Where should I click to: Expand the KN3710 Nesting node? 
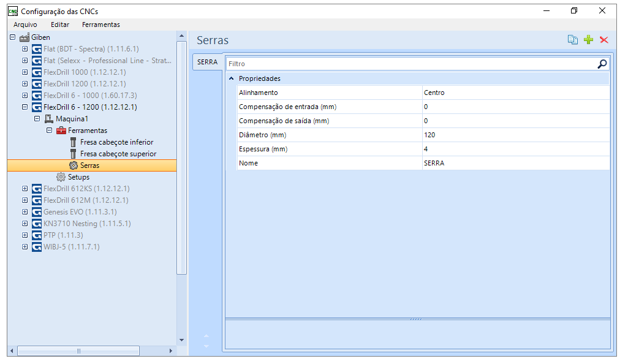[25, 223]
